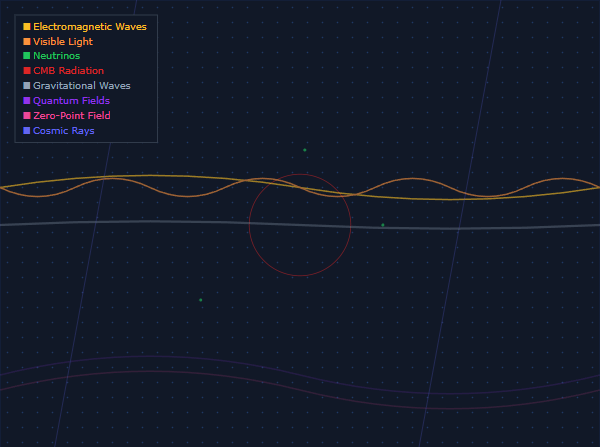Click the pink Zero-Point Field swatch

27,116
